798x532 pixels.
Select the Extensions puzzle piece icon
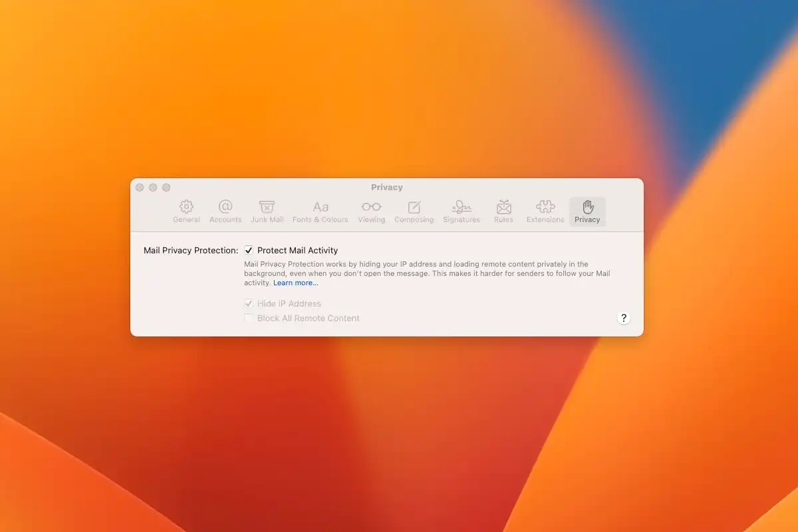(x=545, y=207)
